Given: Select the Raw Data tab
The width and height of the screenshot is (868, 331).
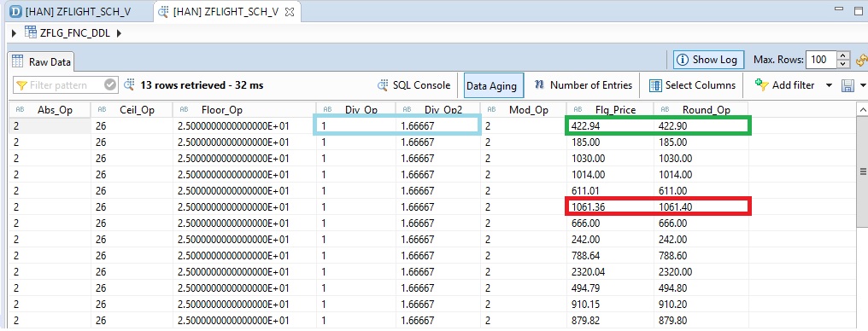Looking at the screenshot, I should pos(42,62).
